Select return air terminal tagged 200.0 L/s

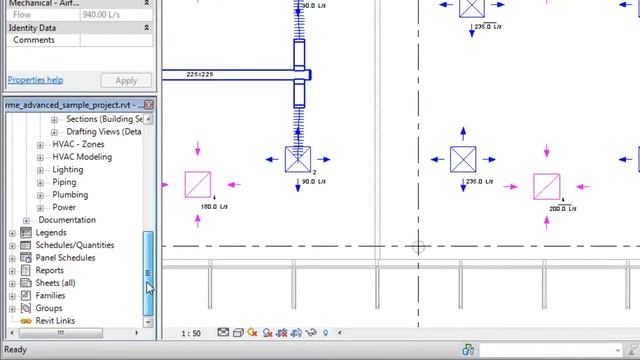pos(547,187)
